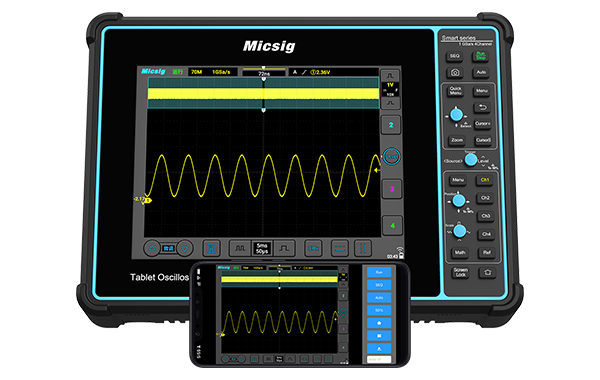
Task: Select the vertical cursor icon in bottom toolbar
Action: (x=363, y=248)
